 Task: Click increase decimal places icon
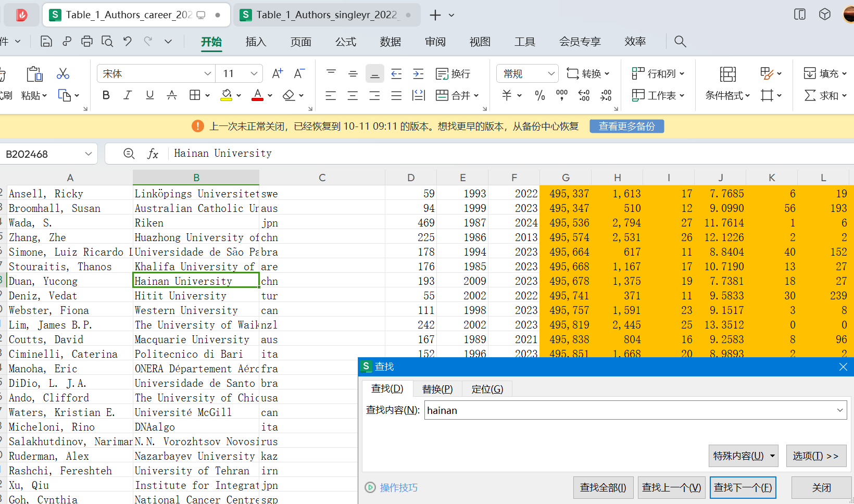[x=584, y=95]
